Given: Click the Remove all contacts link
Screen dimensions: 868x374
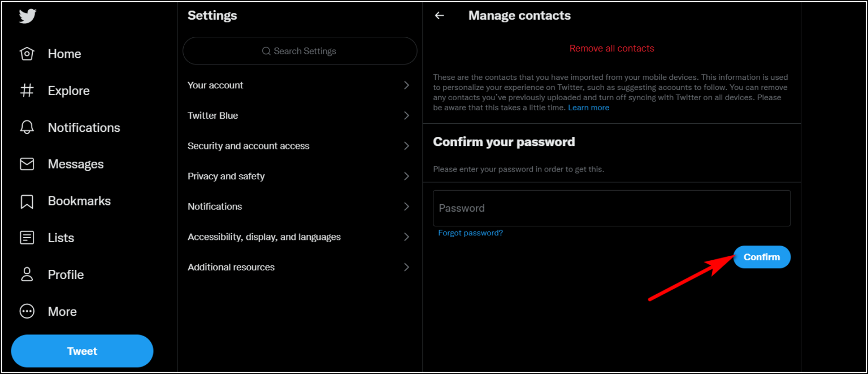Looking at the screenshot, I should (611, 48).
